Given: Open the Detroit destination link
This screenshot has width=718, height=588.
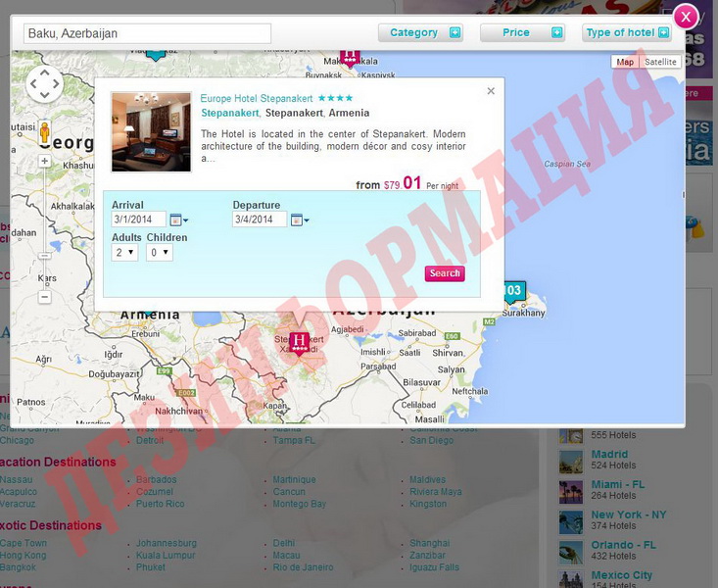Looking at the screenshot, I should tap(150, 440).
